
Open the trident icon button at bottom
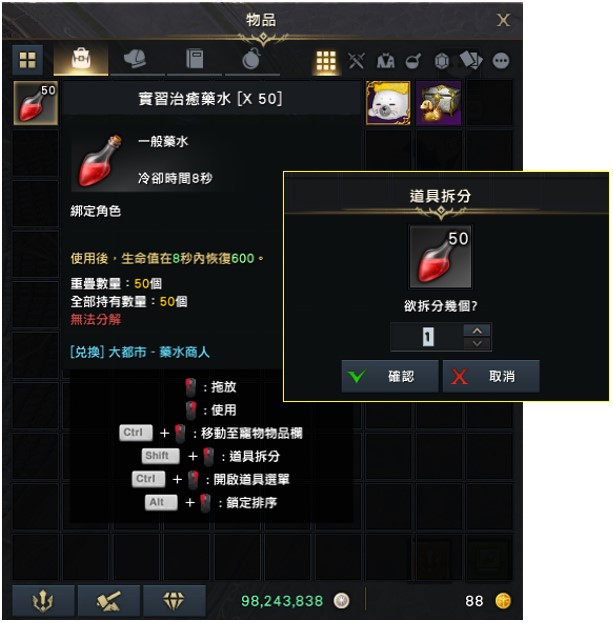tap(43, 600)
